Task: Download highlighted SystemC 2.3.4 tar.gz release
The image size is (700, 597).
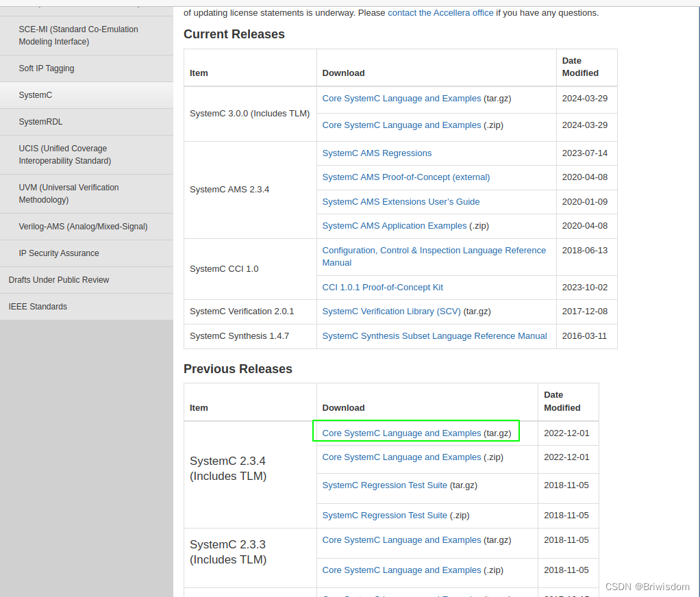Action: (x=401, y=433)
